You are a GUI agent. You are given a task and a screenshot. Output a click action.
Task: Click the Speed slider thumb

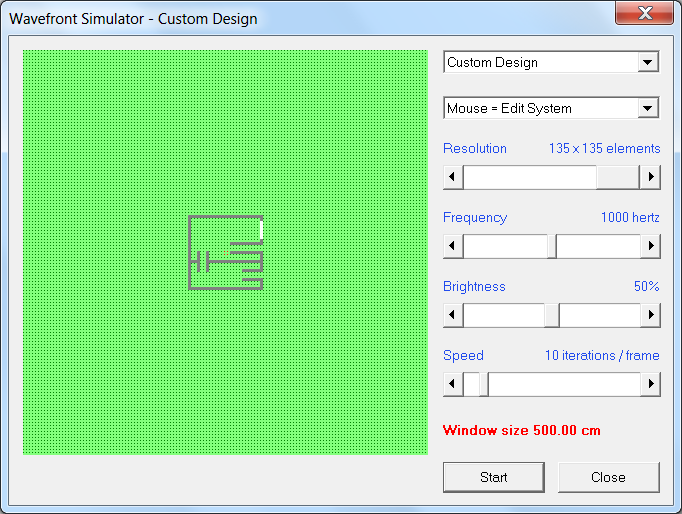484,384
